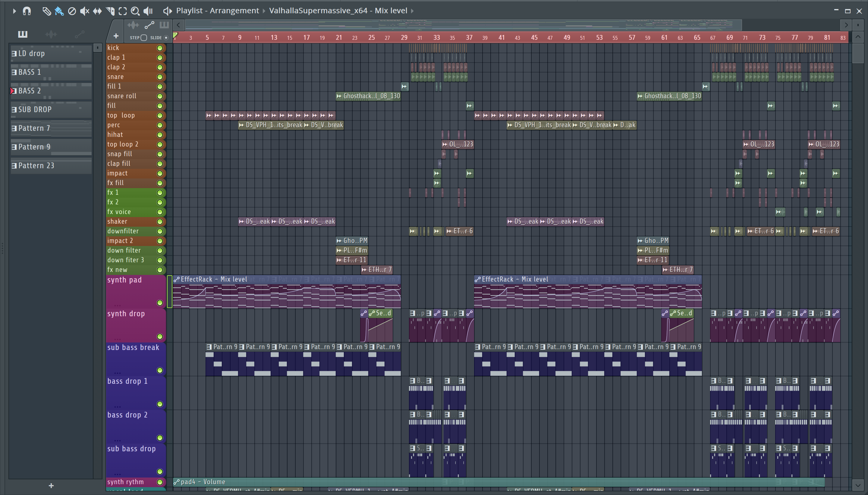The image size is (868, 495).
Task: Click the song overview minimap scrollbar
Action: 463,25
